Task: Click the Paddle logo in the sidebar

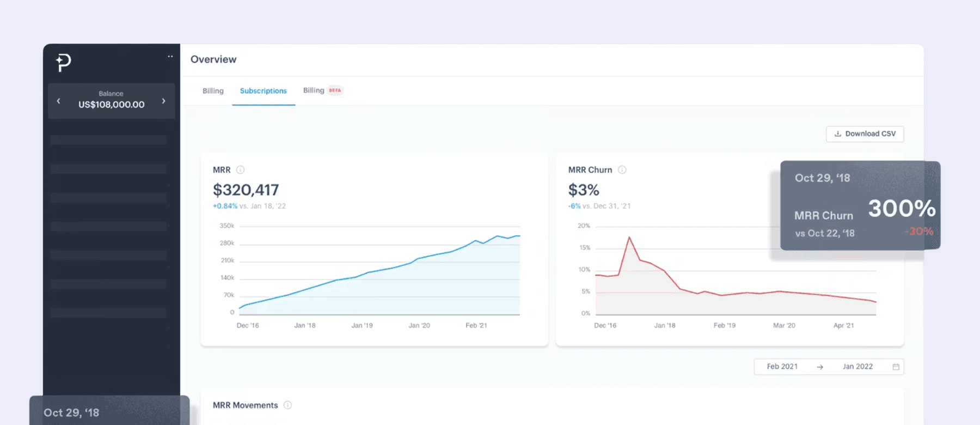Action: pos(64,63)
